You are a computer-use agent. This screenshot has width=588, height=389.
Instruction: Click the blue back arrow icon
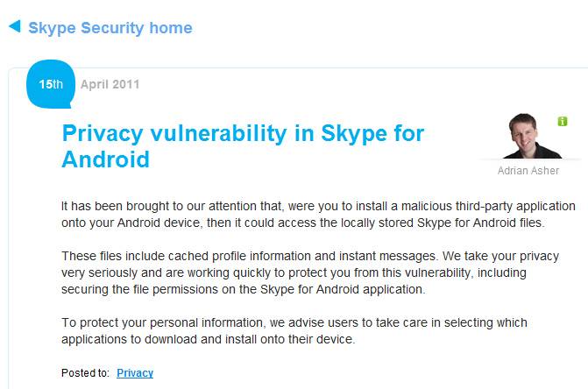[15, 26]
